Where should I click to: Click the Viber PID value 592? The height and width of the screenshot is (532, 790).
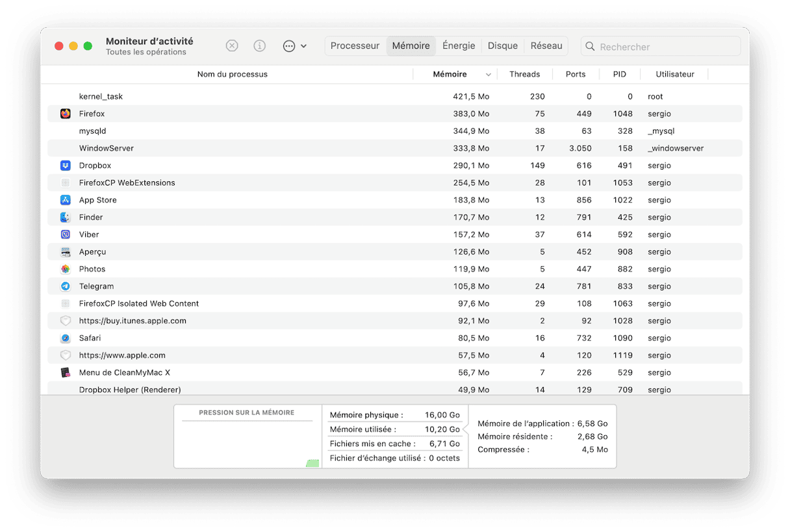point(625,234)
